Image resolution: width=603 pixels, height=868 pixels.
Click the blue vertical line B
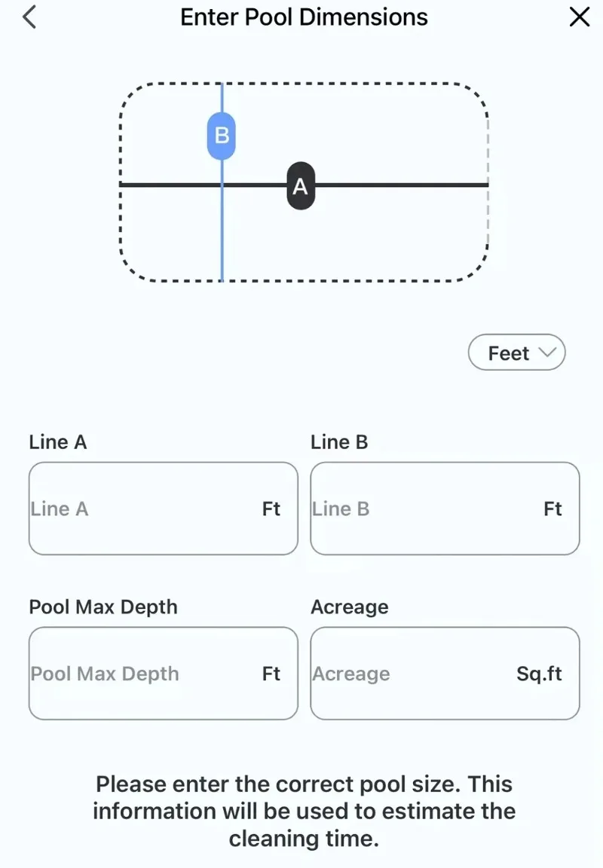click(x=222, y=233)
